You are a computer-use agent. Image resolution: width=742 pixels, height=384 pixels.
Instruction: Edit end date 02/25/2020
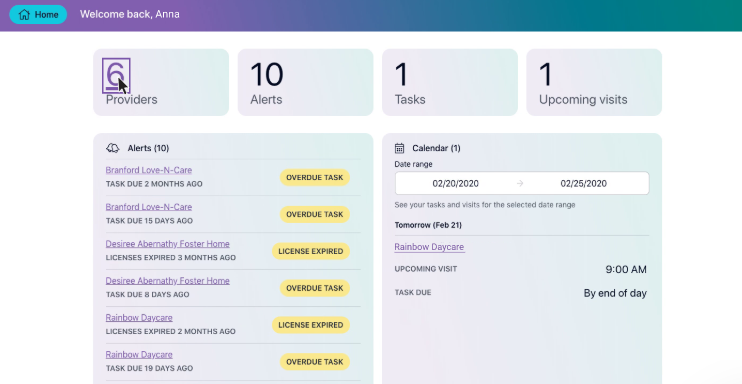coord(583,184)
